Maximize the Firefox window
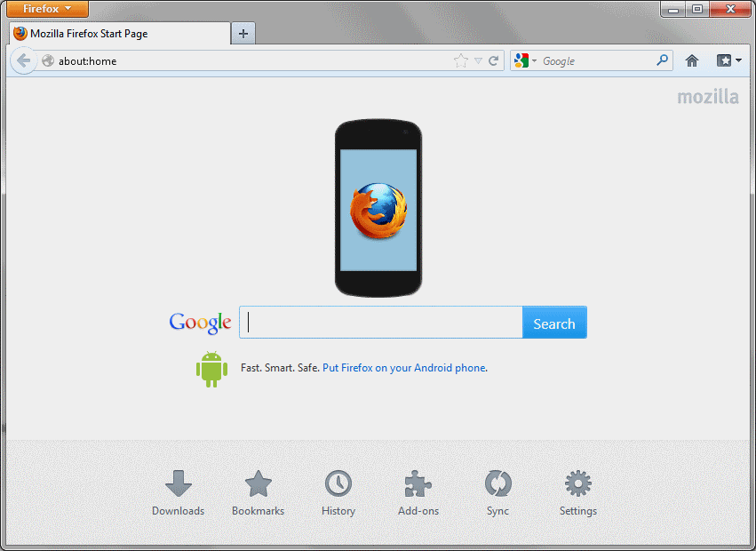The height and width of the screenshot is (551, 756). [697, 9]
